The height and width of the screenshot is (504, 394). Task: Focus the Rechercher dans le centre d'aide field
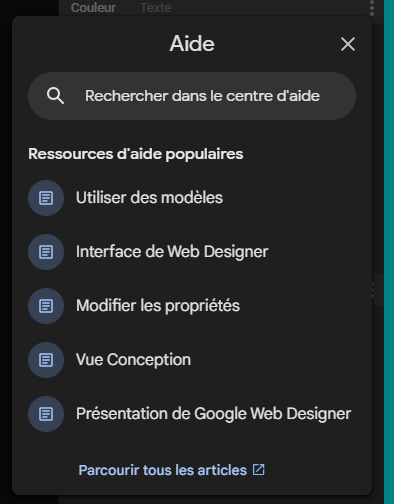[x=192, y=96]
